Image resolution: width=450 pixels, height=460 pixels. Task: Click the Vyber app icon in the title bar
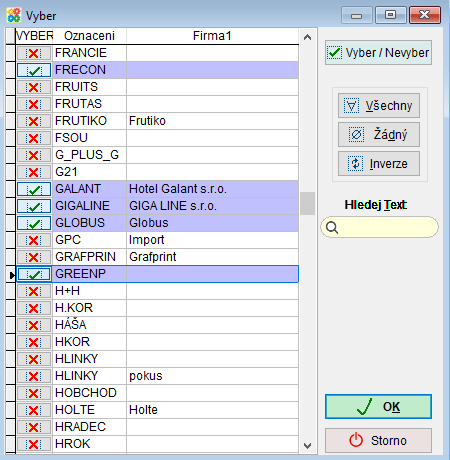tap(14, 15)
